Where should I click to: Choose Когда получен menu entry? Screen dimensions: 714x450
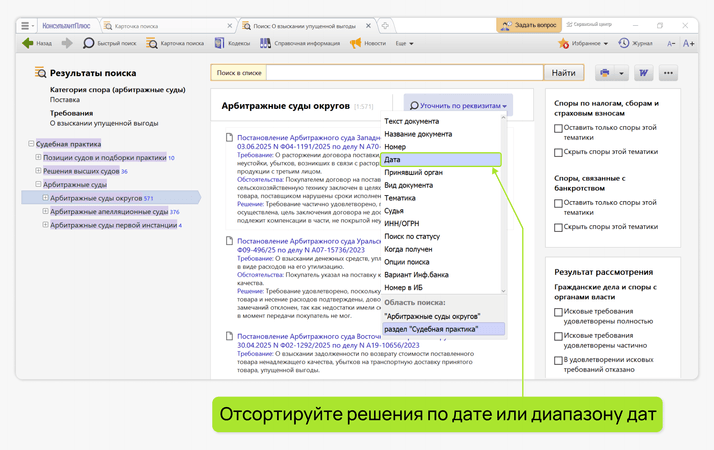(x=441, y=249)
